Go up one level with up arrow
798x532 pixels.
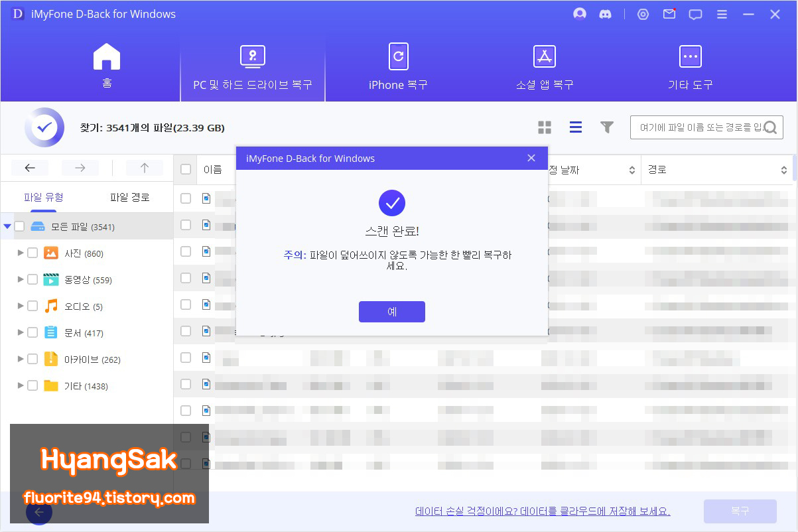tap(144, 168)
